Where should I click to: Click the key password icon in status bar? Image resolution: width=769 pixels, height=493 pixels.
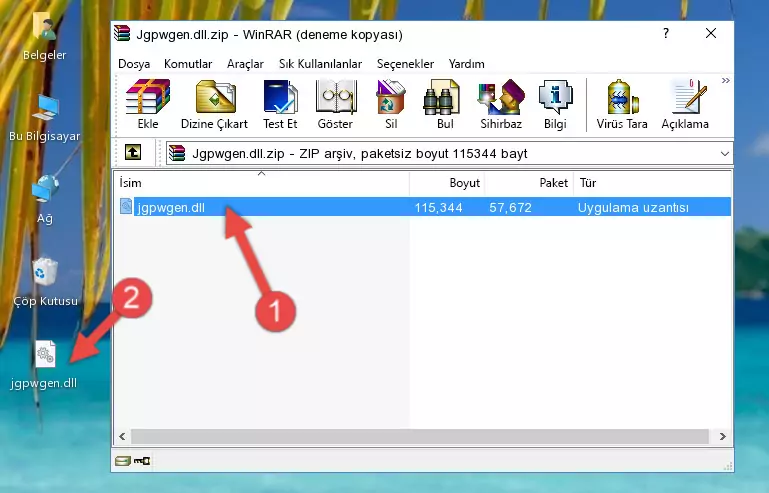coord(142,461)
